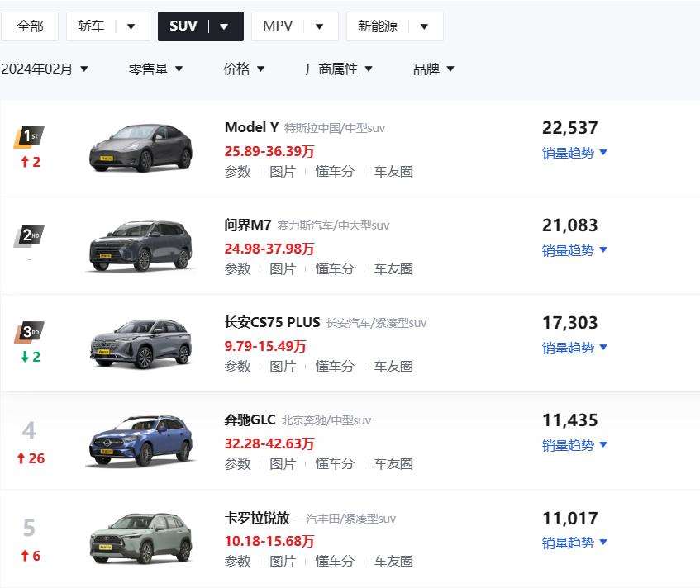The height and width of the screenshot is (588, 700).
Task: Click 卡罗拉锐放 up 6 rank change indicator
Action: [31, 556]
